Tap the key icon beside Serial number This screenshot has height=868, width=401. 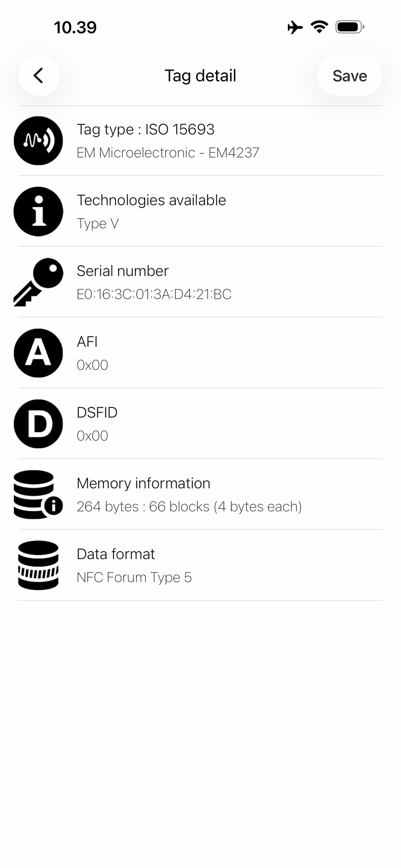[38, 282]
